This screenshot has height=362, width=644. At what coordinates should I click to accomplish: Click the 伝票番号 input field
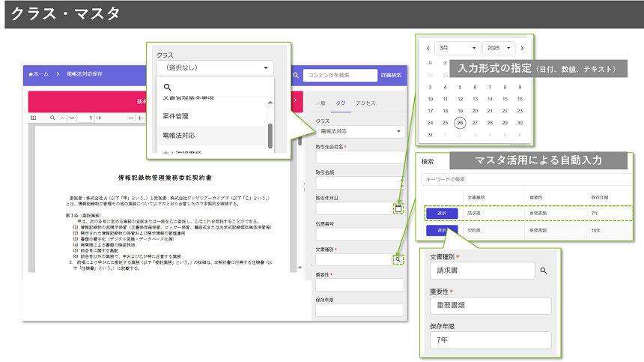360,234
